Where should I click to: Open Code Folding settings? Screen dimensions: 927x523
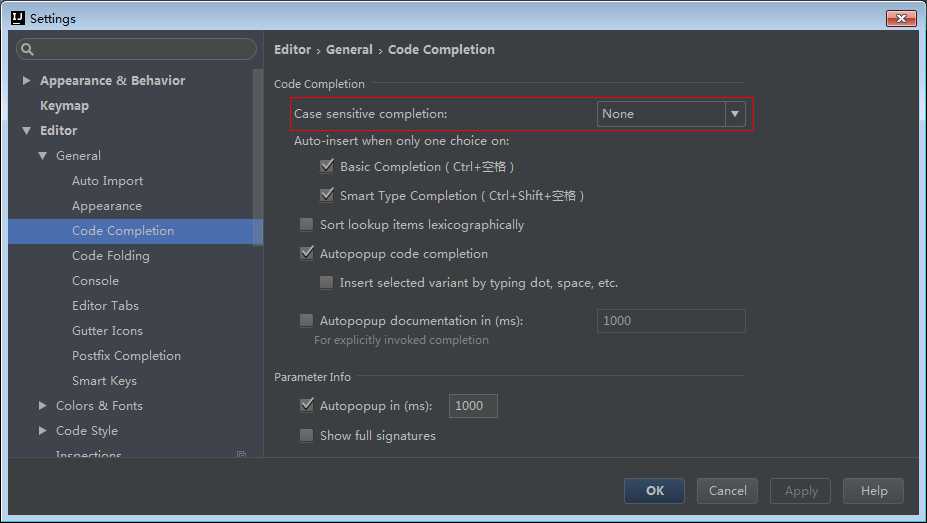click(111, 256)
